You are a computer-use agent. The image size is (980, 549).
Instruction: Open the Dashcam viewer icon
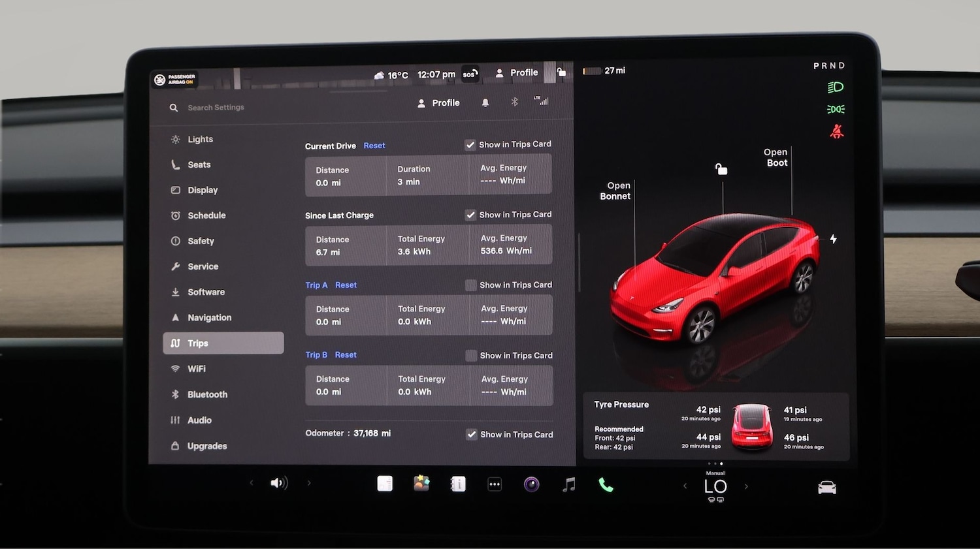(531, 484)
